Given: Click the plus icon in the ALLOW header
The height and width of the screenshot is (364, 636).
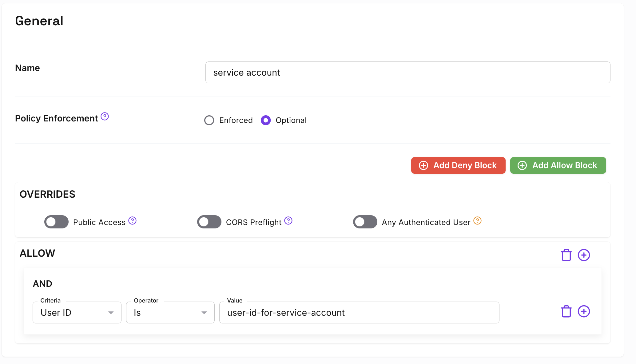Looking at the screenshot, I should 584,255.
